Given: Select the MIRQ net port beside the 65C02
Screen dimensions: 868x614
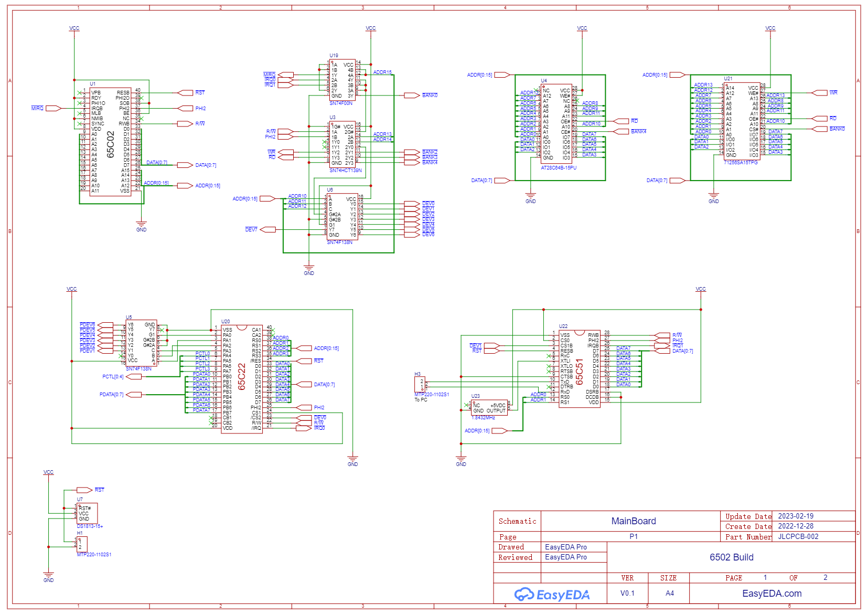Looking at the screenshot, I should [52, 108].
